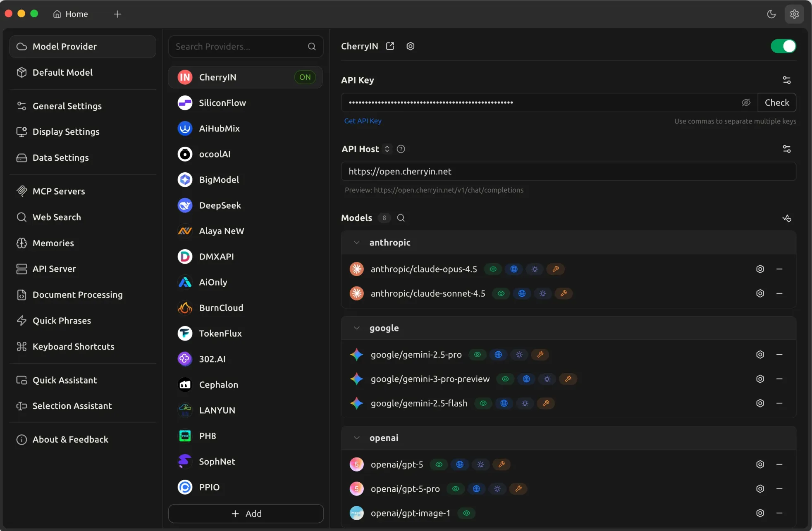Open settings for google/gemini-2.5-pro
This screenshot has width=812, height=531.
pos(760,355)
